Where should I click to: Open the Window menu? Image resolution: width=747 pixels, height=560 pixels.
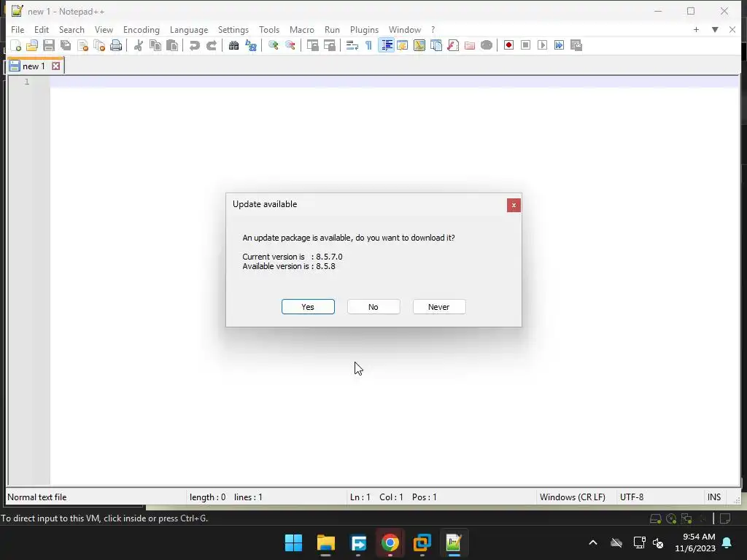[404, 29]
